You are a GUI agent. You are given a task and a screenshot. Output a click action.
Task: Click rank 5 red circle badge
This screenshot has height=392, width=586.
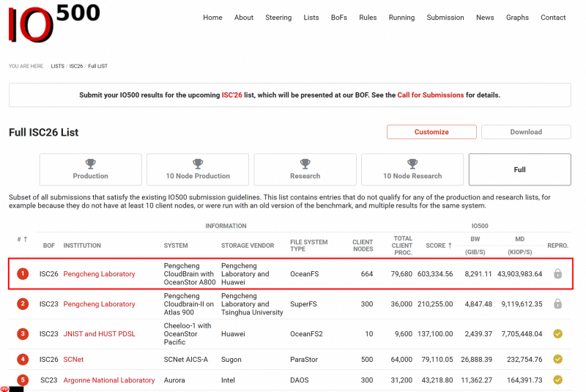(23, 380)
